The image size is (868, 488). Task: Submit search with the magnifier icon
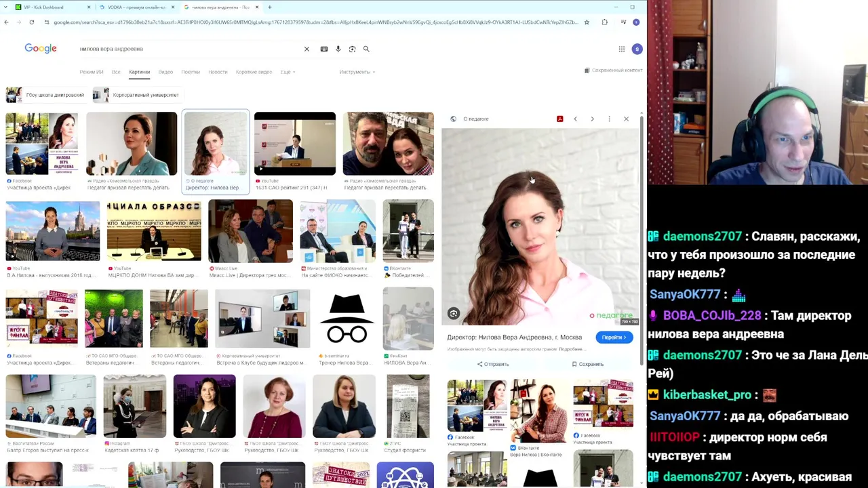coord(366,49)
